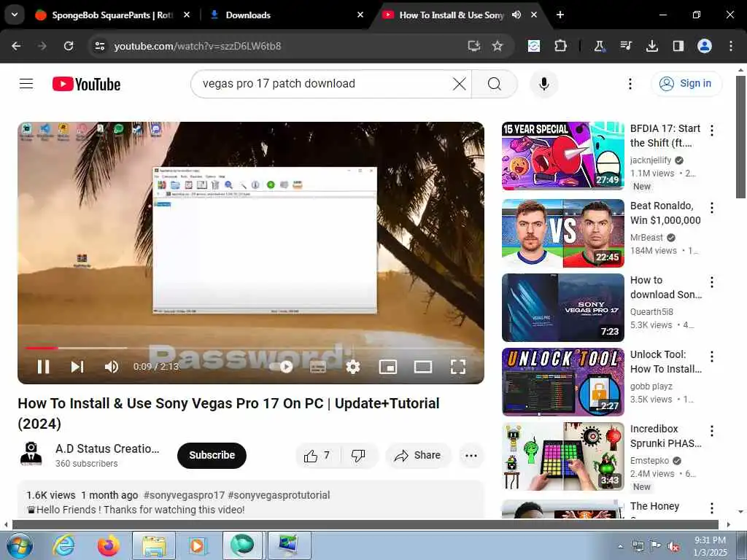Open the tab search dropdown arrow

[15, 15]
